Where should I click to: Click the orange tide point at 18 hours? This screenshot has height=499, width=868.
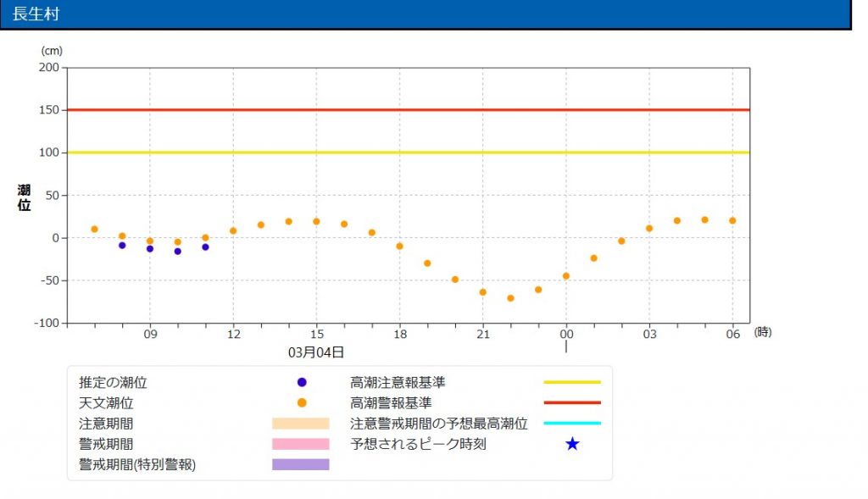point(400,247)
